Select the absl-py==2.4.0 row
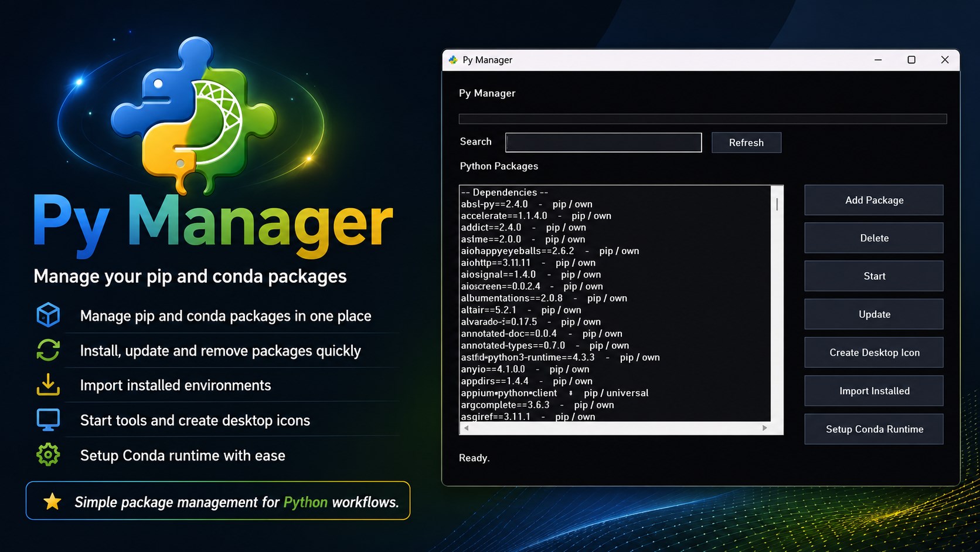980x552 pixels. pyautogui.click(x=615, y=204)
